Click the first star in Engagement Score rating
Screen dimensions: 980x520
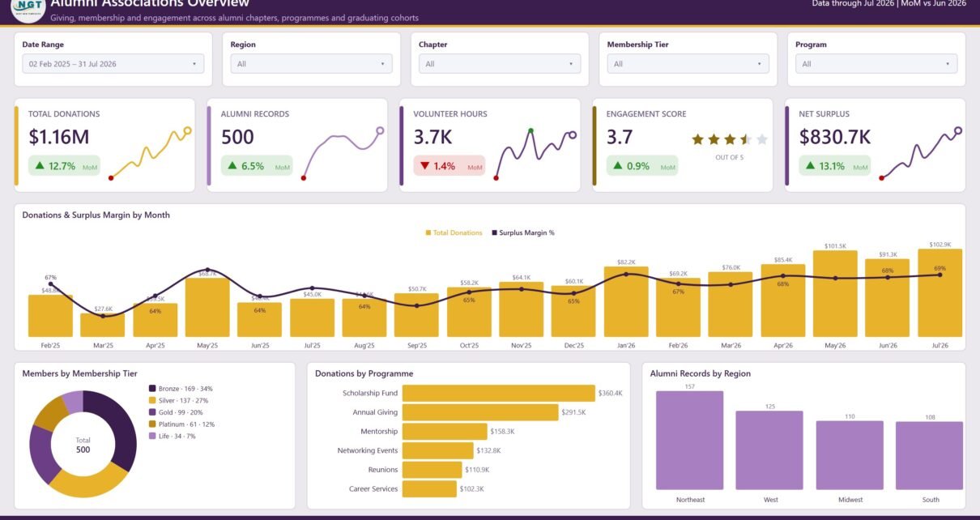pyautogui.click(x=698, y=139)
